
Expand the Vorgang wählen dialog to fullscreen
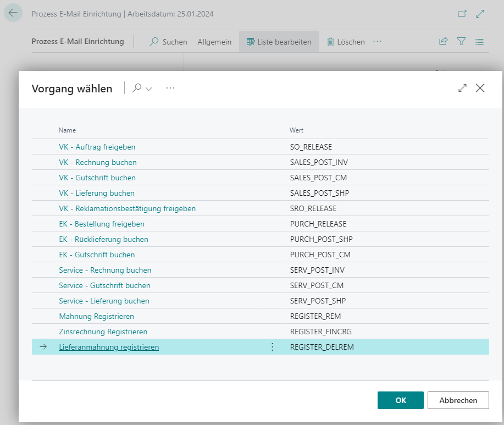pyautogui.click(x=462, y=88)
